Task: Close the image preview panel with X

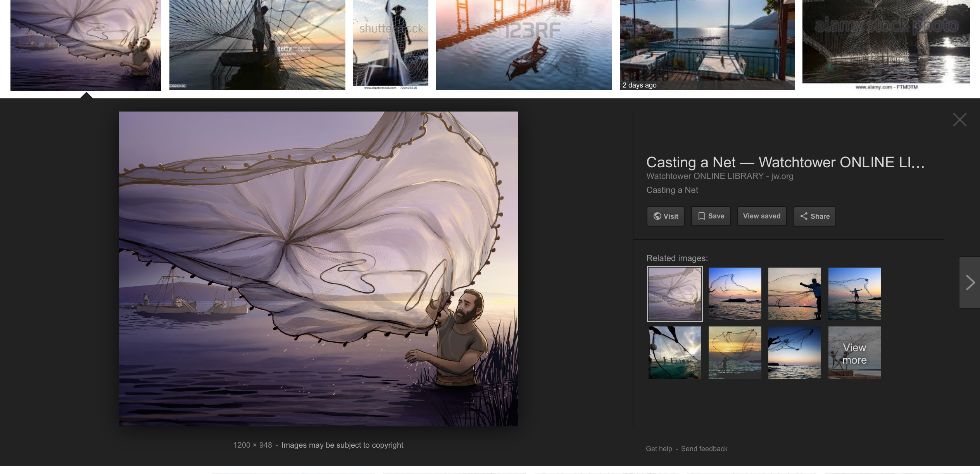Action: pos(959,120)
